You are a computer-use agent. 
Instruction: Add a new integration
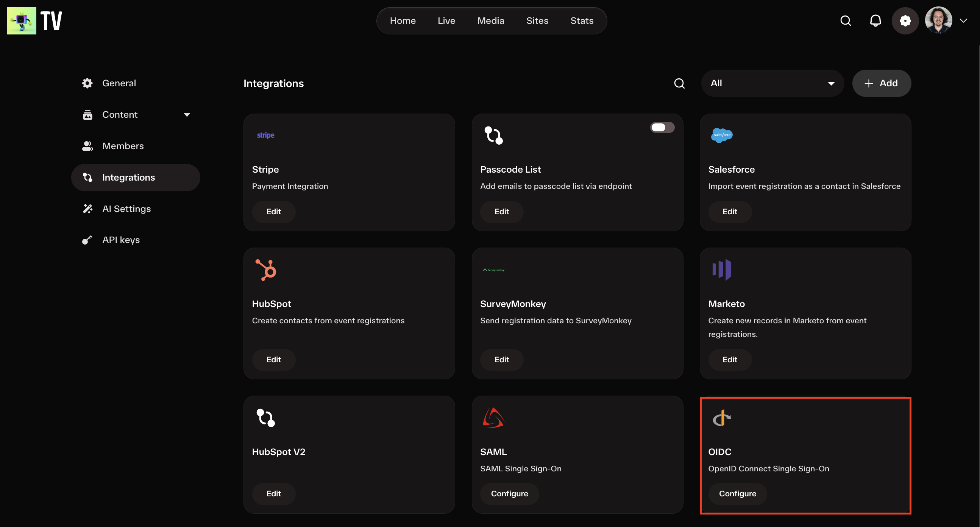coord(882,83)
